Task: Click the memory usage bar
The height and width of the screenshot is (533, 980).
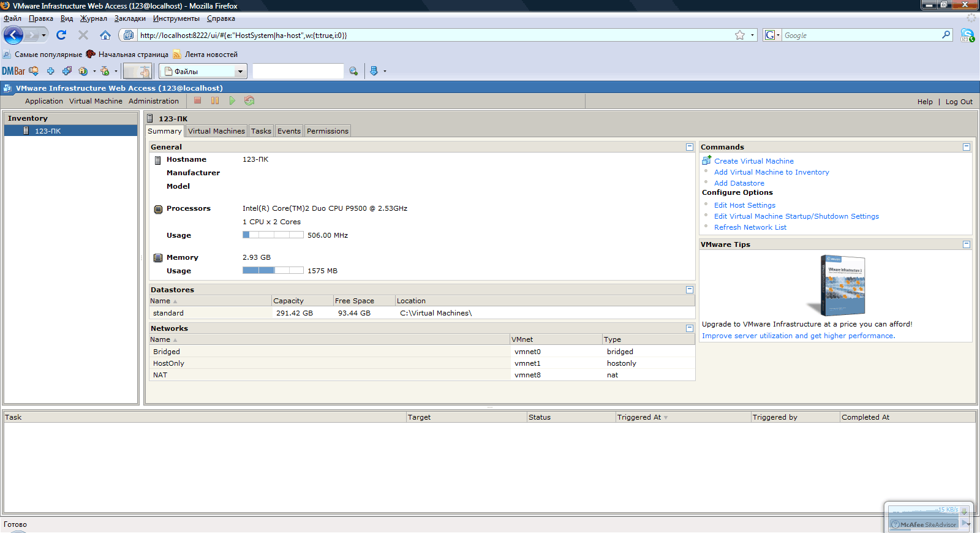Action: pyautogui.click(x=273, y=270)
